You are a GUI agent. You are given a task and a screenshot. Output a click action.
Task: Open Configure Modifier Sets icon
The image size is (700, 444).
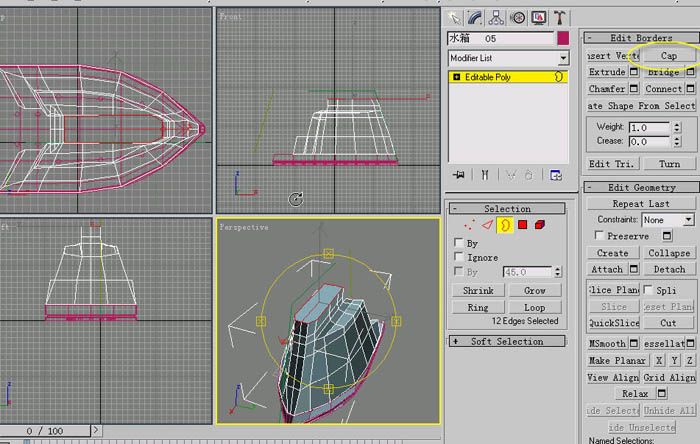556,175
